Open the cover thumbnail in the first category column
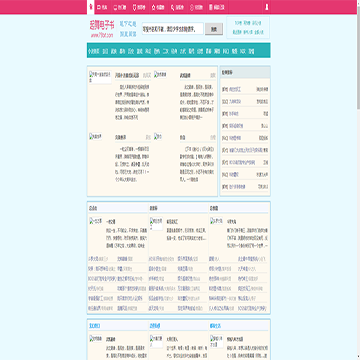360x360 pixels. coord(95,221)
